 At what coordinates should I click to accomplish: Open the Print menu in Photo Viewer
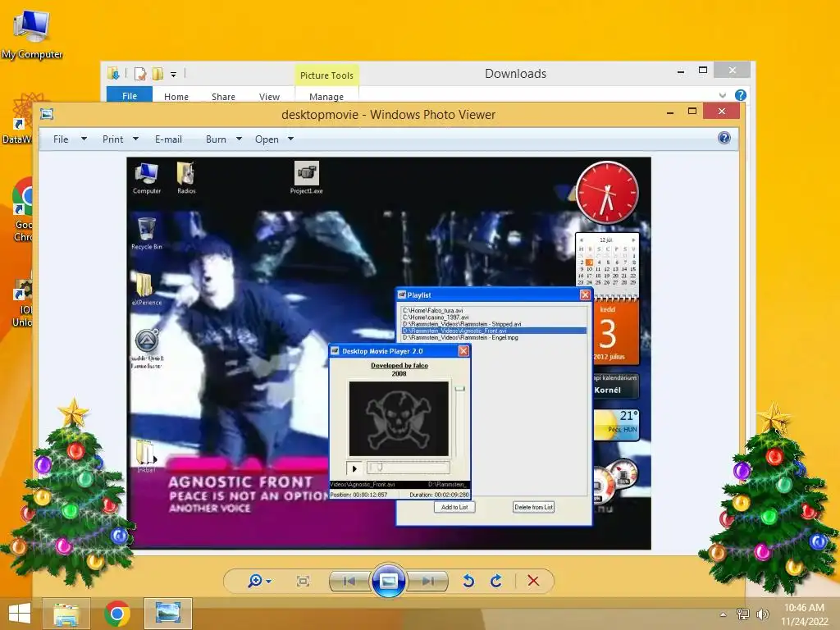point(112,139)
